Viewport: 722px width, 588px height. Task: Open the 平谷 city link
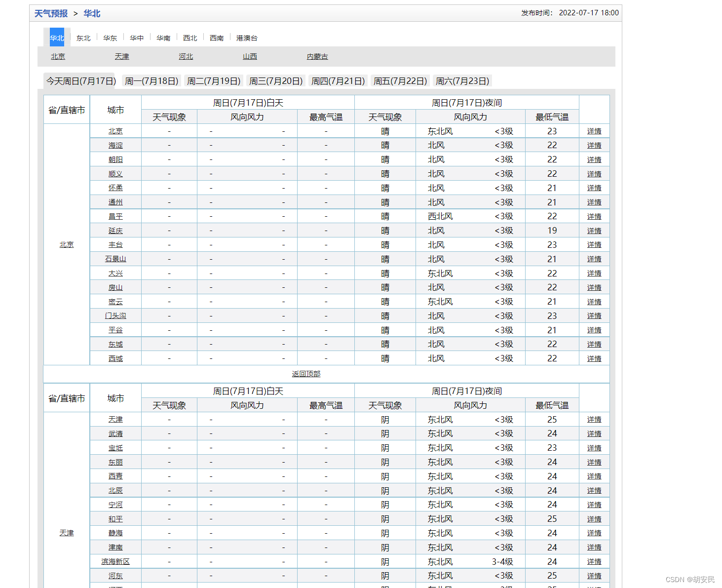[115, 330]
